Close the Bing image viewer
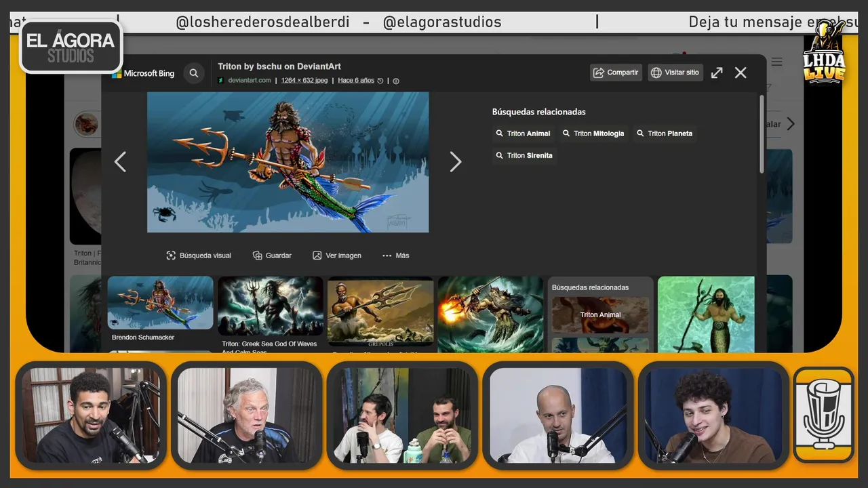Viewport: 868px width, 488px height. click(x=741, y=73)
